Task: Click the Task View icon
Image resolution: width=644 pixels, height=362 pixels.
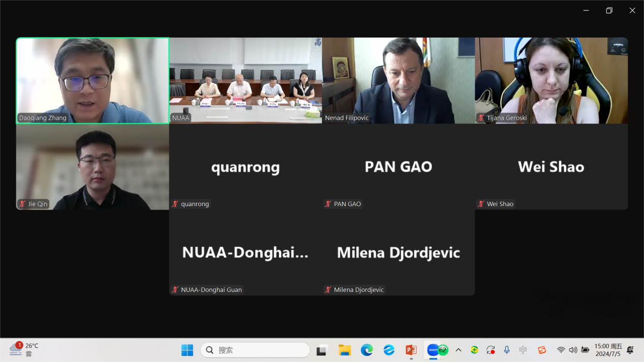Action: click(x=322, y=350)
